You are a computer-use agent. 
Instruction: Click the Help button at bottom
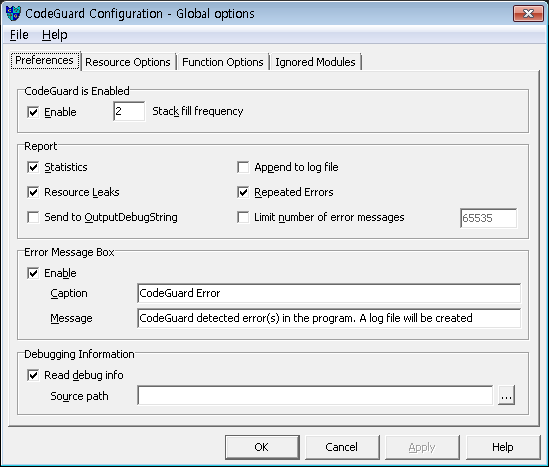point(503,447)
